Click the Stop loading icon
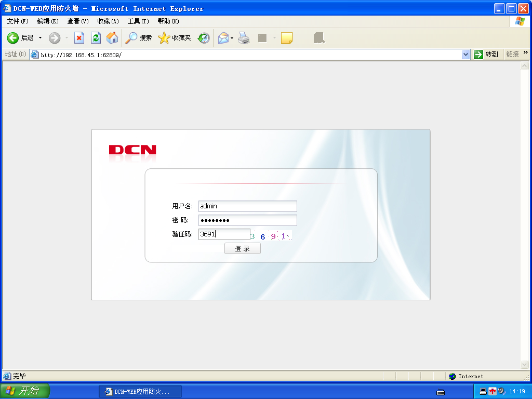 79,37
